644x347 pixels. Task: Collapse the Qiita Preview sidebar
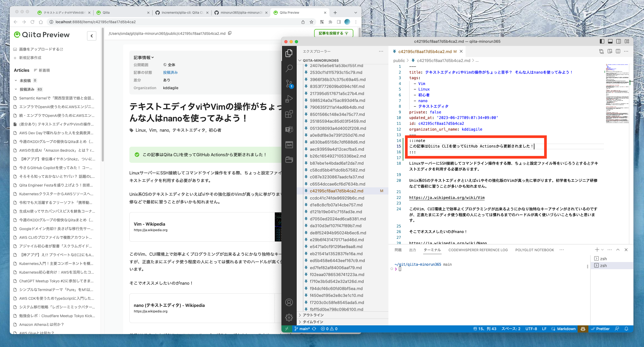pos(91,36)
